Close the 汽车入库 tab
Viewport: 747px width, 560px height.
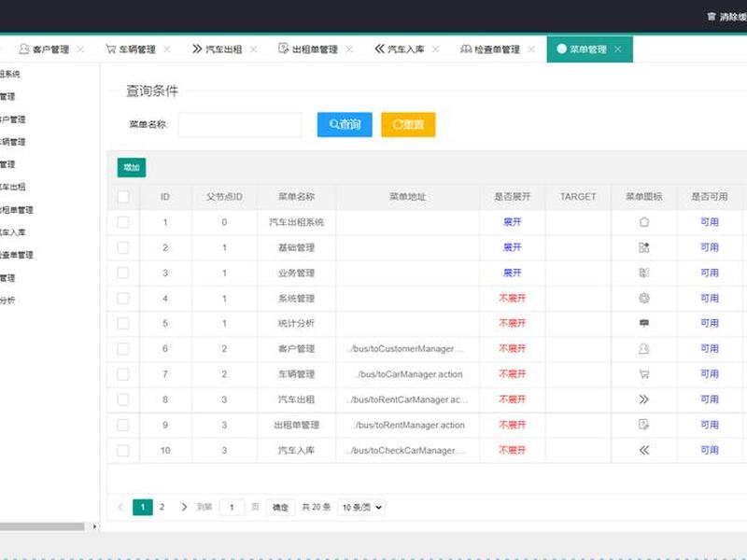[435, 49]
